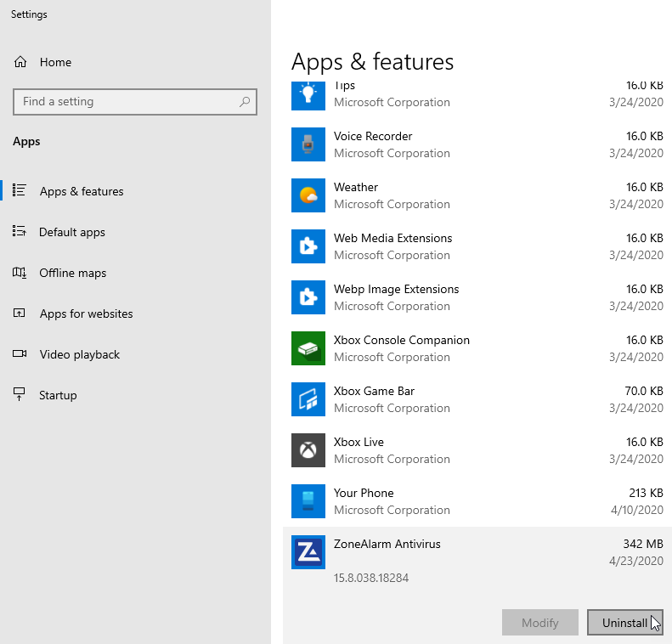The image size is (672, 644).
Task: Click the 70.0 KB Xbox Game Bar size
Action: click(x=644, y=391)
